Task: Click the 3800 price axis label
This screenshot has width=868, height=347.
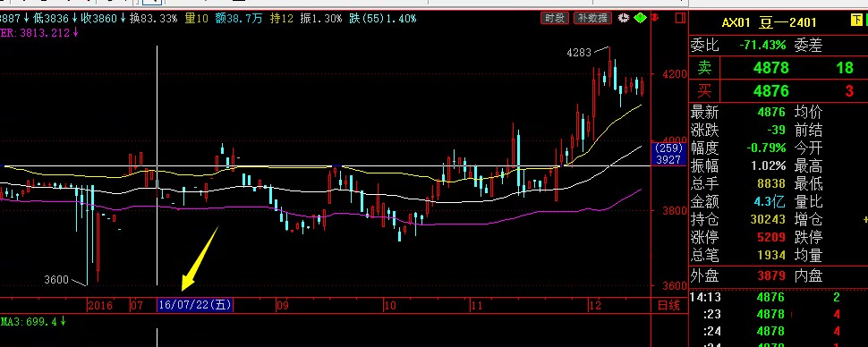Action: pyautogui.click(x=674, y=210)
